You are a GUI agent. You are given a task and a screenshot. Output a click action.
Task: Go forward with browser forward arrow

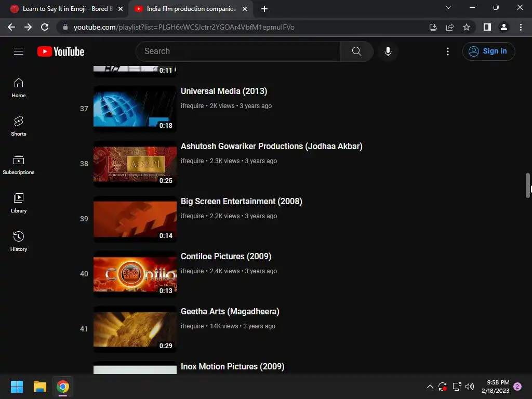(28, 27)
